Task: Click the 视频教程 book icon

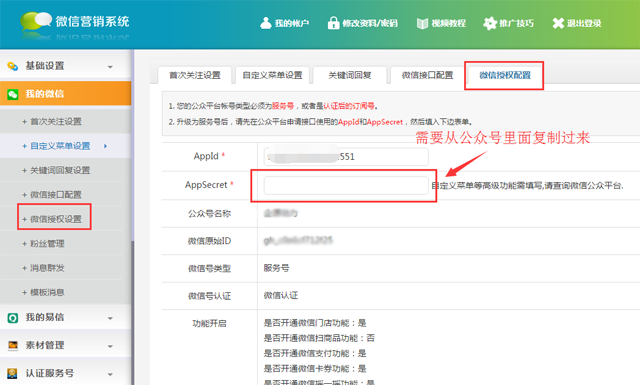Action: 422,23
